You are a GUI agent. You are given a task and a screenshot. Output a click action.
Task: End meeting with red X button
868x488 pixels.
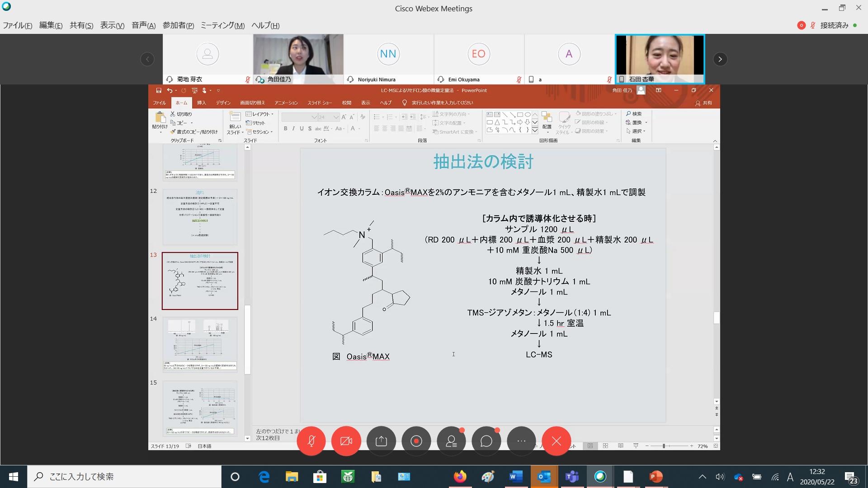pos(557,441)
